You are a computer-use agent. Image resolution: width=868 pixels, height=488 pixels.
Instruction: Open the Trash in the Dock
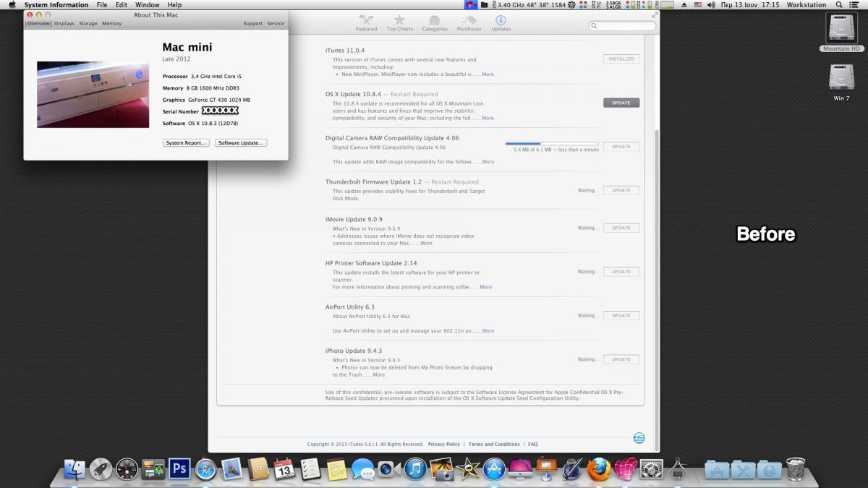(x=795, y=469)
